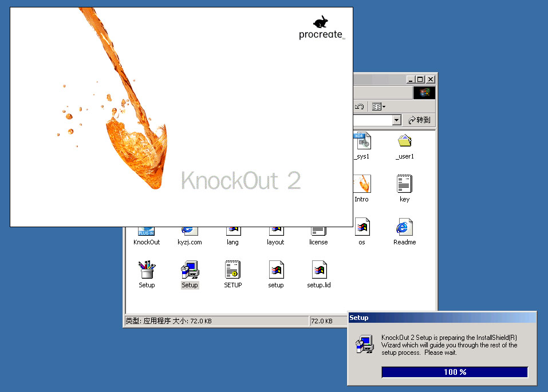Screen dimensions: 548x392
Task: Select the KnockOut plug-in file
Action: (147, 231)
